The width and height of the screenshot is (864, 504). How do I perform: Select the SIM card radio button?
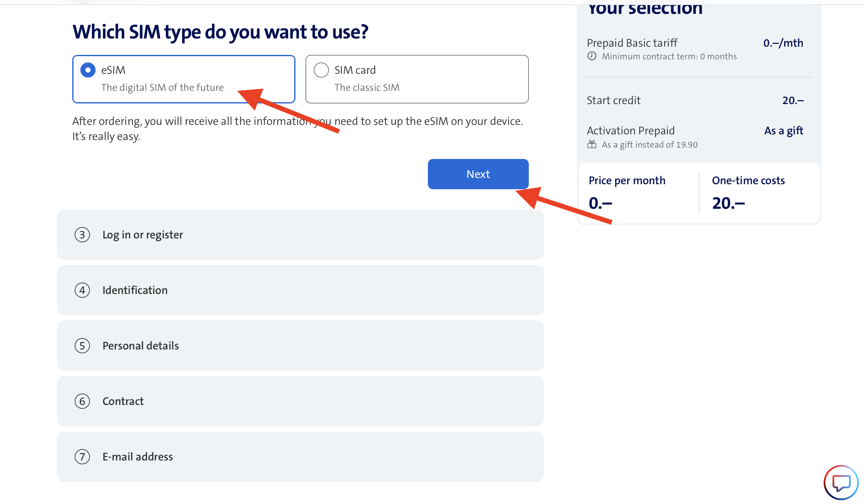pyautogui.click(x=321, y=70)
